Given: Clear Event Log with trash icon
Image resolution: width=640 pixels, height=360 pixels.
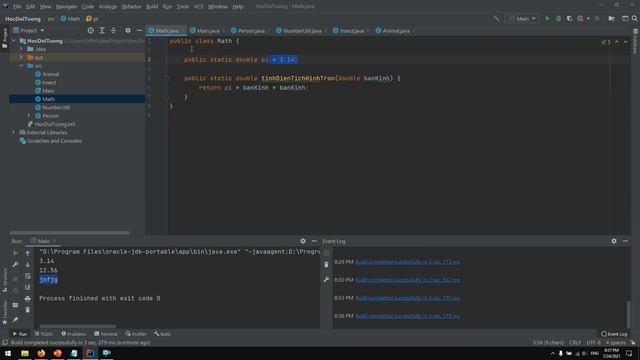Looking at the screenshot, I should click(x=326, y=264).
